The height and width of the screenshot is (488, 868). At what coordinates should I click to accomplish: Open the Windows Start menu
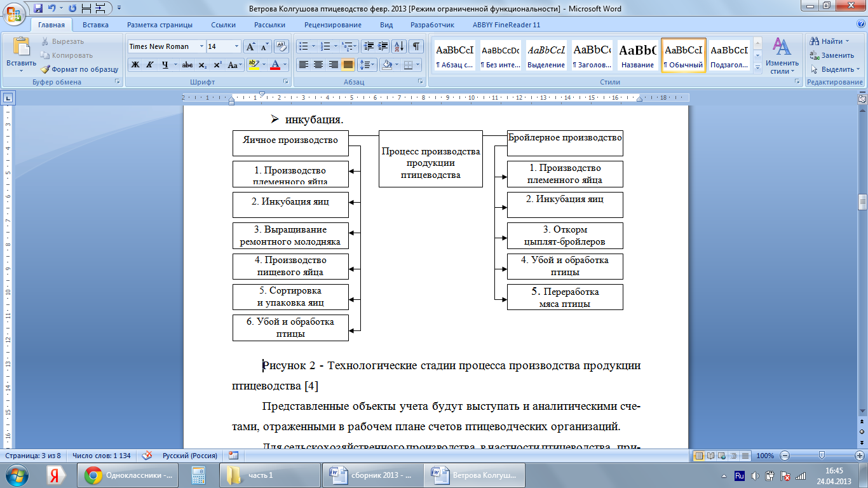pyautogui.click(x=18, y=475)
